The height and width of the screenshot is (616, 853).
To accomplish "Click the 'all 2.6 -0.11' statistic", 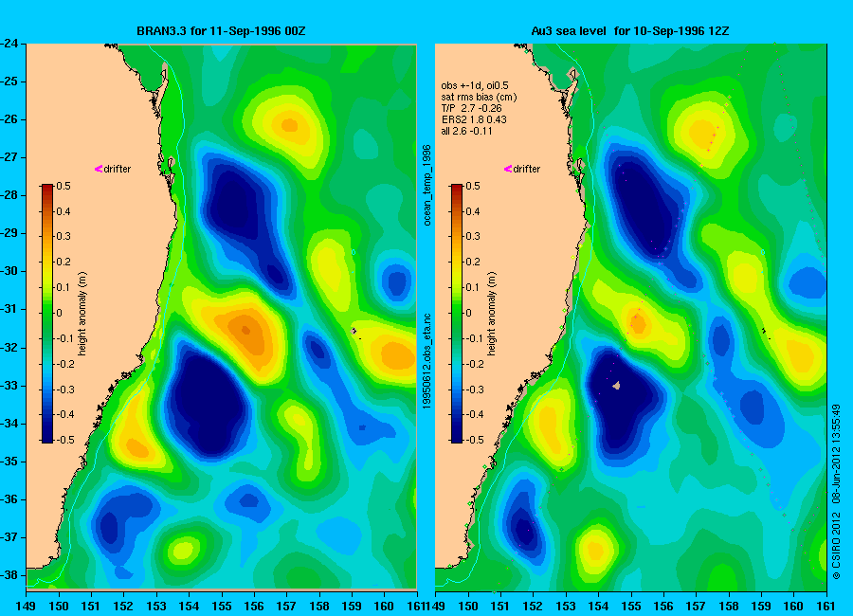I will point(466,131).
